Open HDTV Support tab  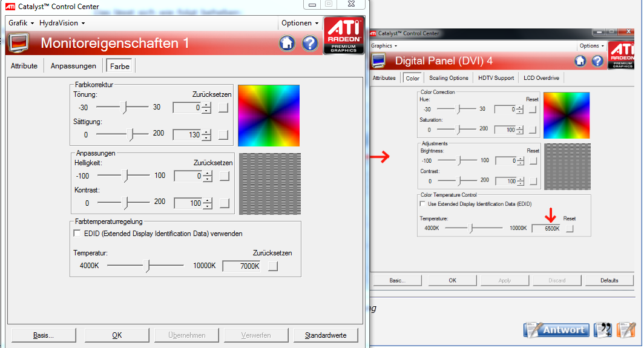pyautogui.click(x=496, y=77)
